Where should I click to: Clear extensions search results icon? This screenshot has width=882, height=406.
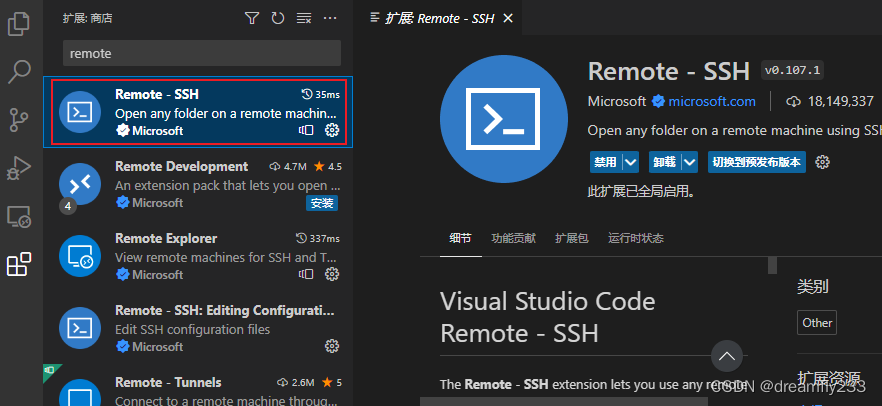coord(304,19)
